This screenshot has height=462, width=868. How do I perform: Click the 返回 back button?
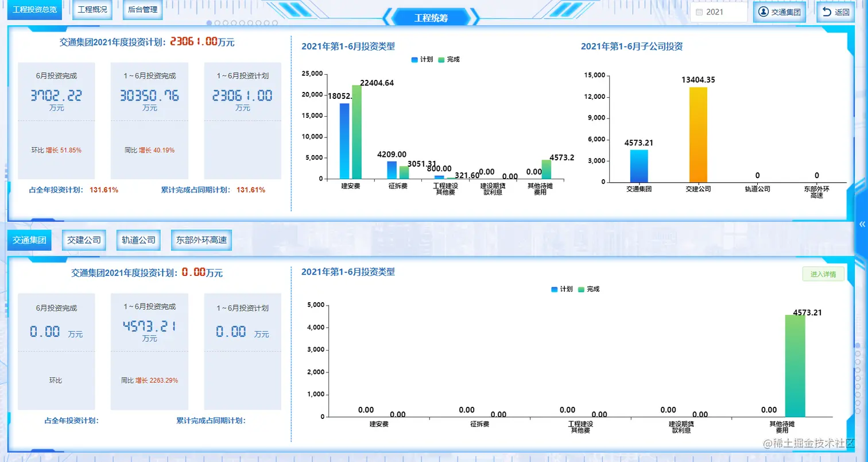coord(835,12)
